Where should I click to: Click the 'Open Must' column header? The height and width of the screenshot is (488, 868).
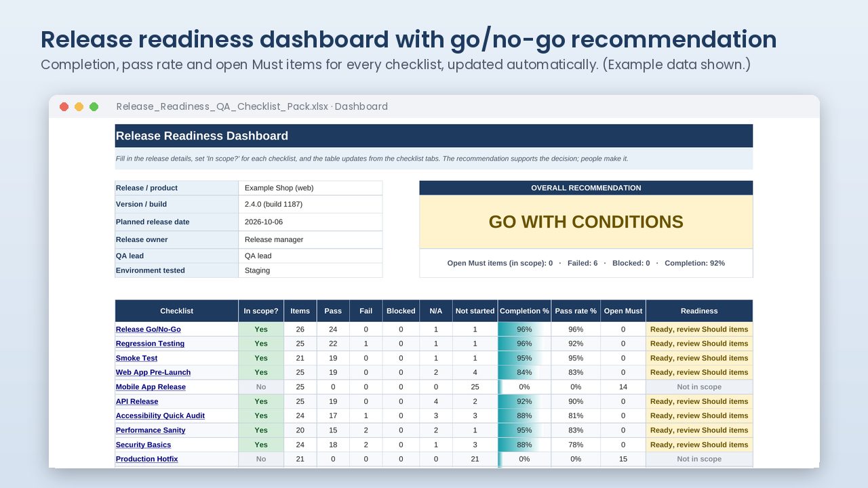pyautogui.click(x=623, y=311)
